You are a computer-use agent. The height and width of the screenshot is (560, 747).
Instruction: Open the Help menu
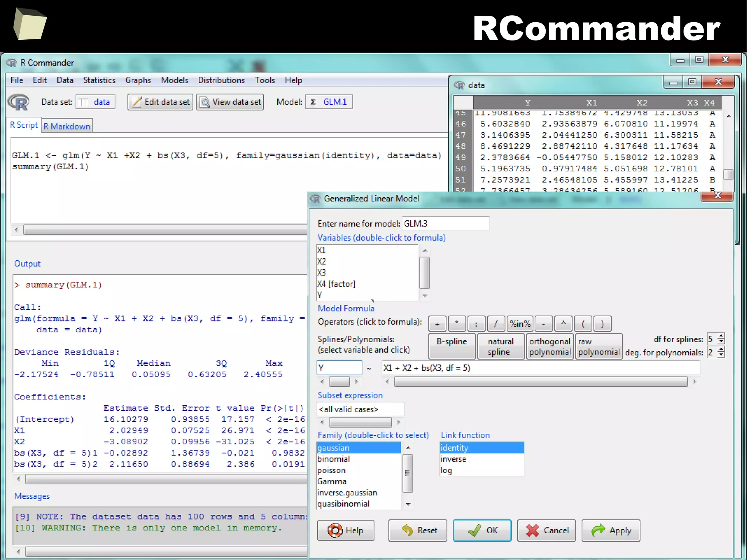(x=293, y=80)
